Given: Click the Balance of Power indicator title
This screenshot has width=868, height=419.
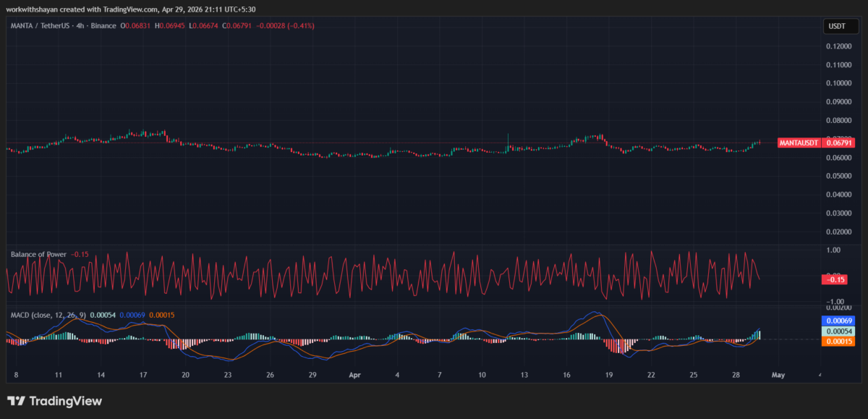Looking at the screenshot, I should click(x=38, y=254).
